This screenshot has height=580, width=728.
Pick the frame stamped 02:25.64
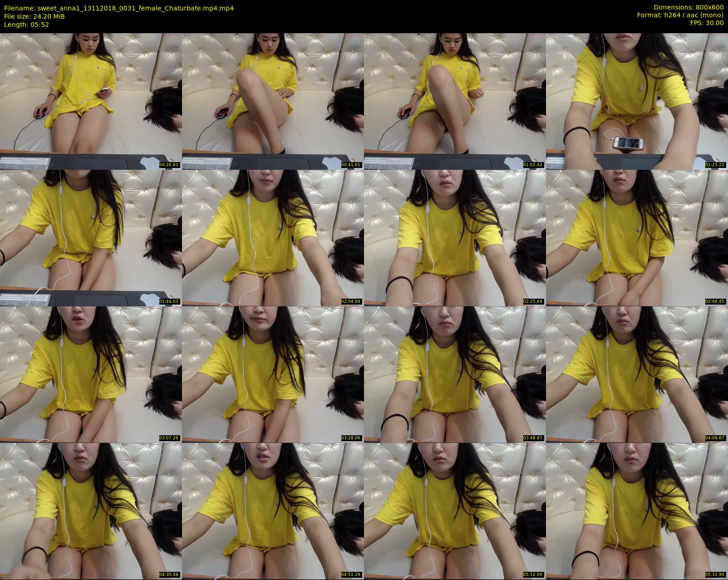[455, 238]
